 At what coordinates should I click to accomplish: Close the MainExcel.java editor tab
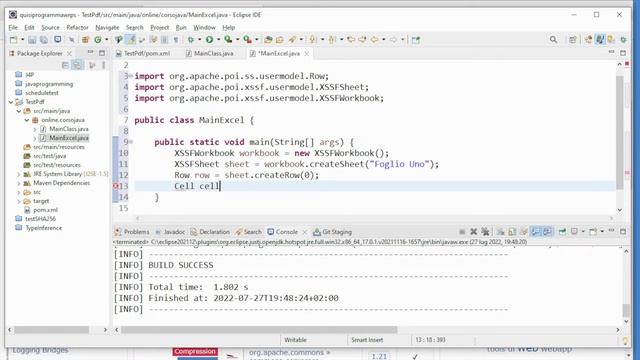[307, 53]
